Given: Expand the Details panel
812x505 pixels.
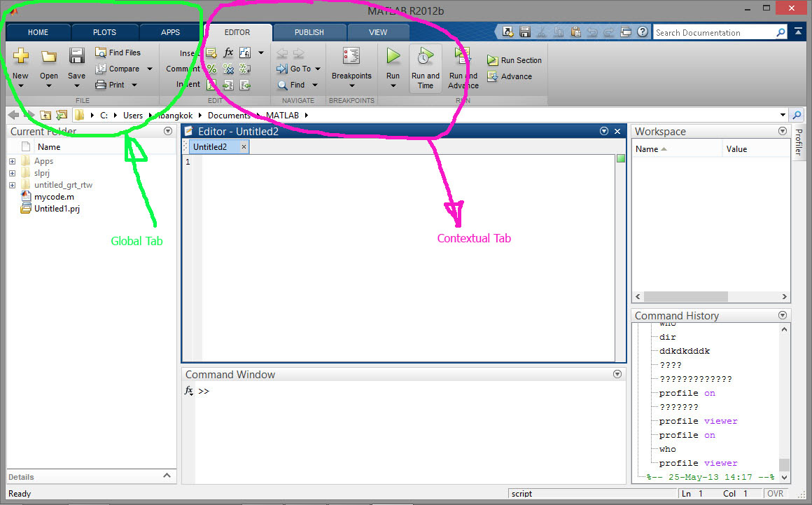Looking at the screenshot, I should click(x=167, y=476).
